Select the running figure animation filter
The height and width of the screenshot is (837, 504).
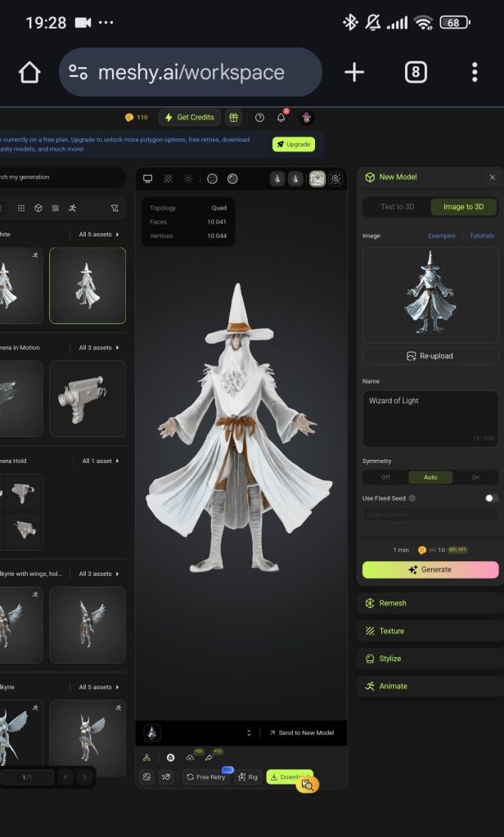click(73, 209)
